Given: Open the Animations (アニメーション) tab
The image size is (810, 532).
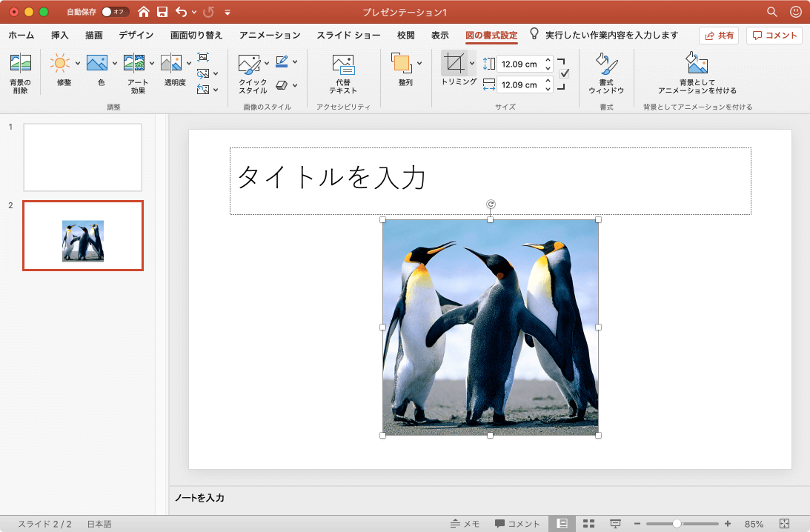Looking at the screenshot, I should click(x=270, y=35).
